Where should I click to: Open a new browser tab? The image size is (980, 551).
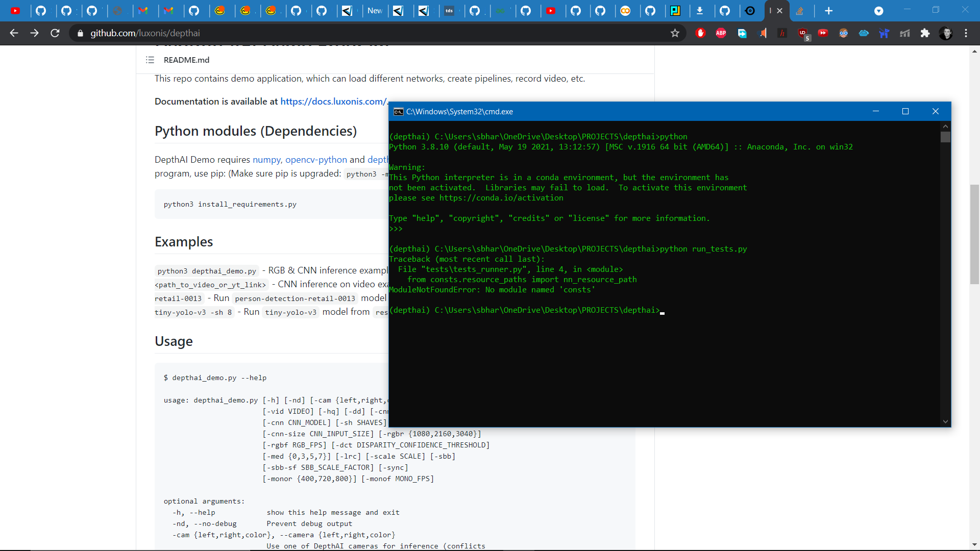[828, 11]
